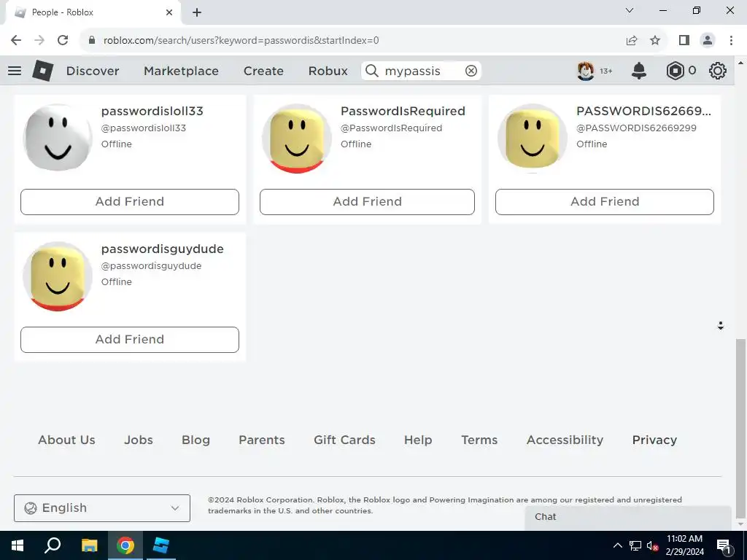
Task: Click the Roblox search field containing mypassis
Action: (x=421, y=71)
